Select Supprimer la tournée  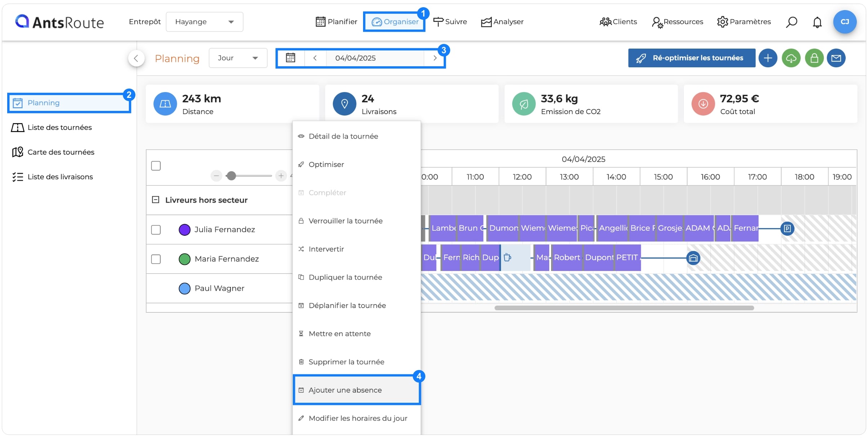tap(357, 362)
